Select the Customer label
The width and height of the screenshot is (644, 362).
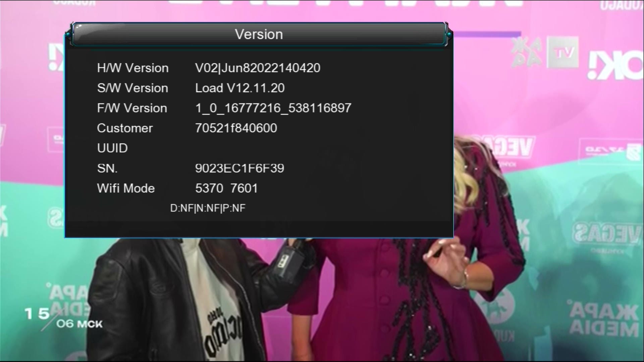point(125,128)
